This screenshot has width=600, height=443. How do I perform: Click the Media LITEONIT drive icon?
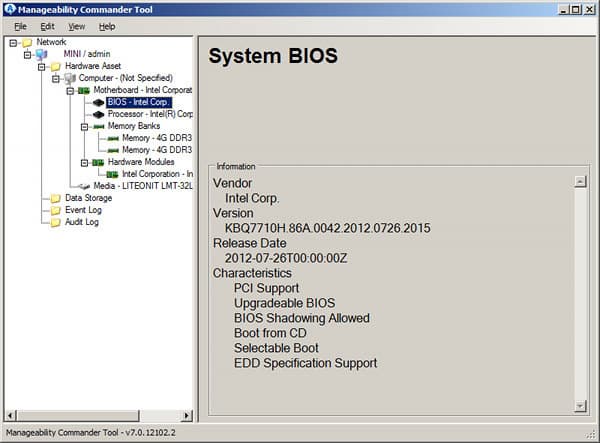(x=84, y=186)
